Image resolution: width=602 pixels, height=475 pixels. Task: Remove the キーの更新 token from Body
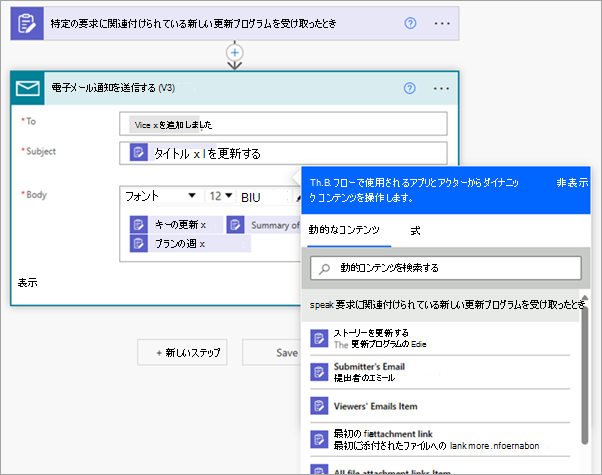203,225
